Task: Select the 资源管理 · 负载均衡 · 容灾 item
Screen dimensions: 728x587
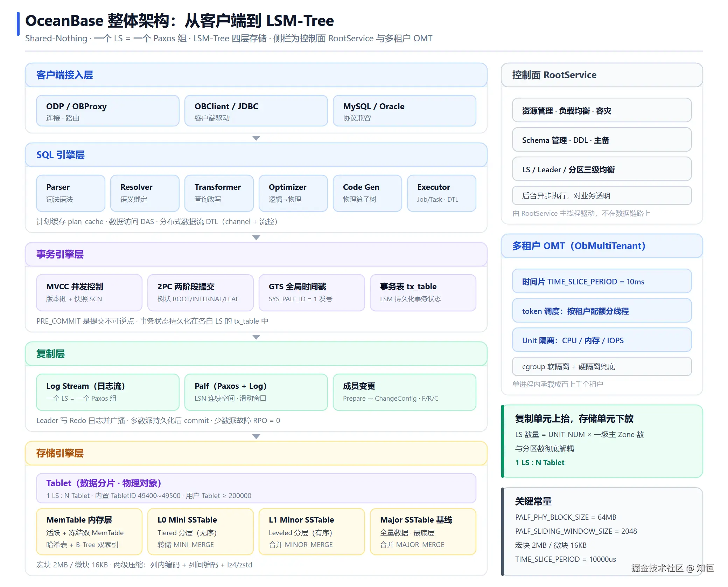Action: click(x=602, y=111)
